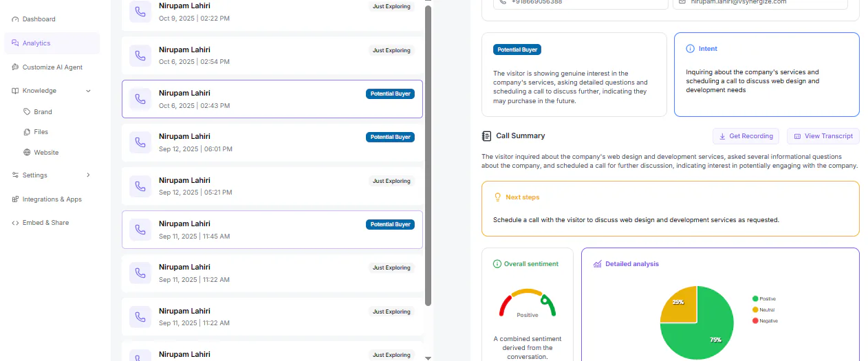Click the green Positive legend dot
This screenshot has height=361, width=868.
(x=755, y=298)
